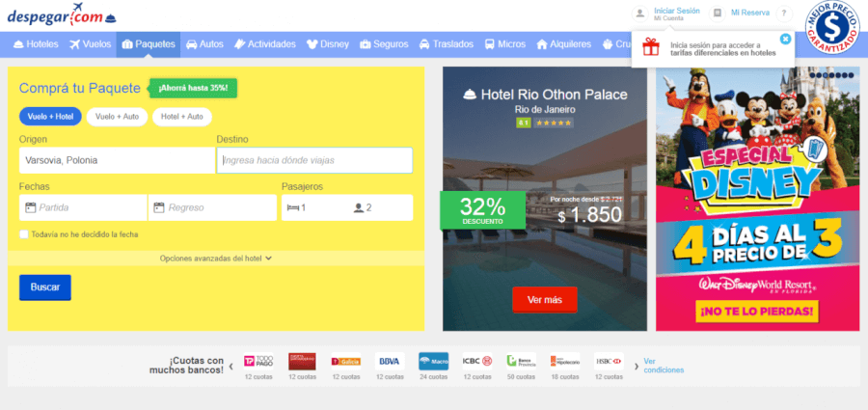This screenshot has height=410, width=868.
Task: Select the Hotel + Auto option
Action: [182, 117]
